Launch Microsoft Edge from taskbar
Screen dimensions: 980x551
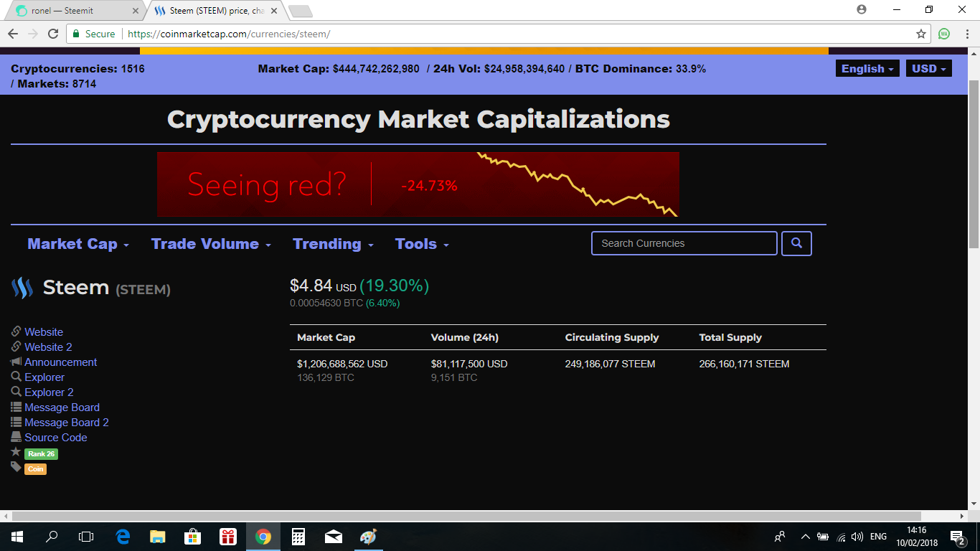(123, 536)
